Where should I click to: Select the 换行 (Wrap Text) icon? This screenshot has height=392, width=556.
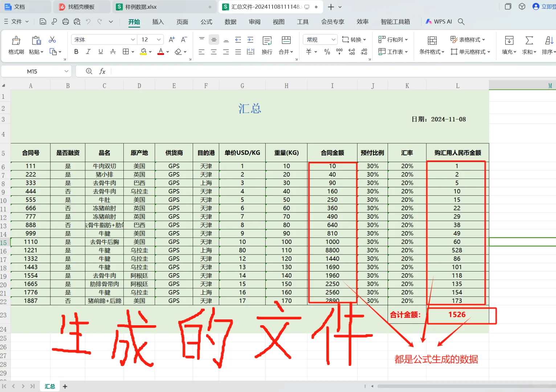click(x=267, y=44)
